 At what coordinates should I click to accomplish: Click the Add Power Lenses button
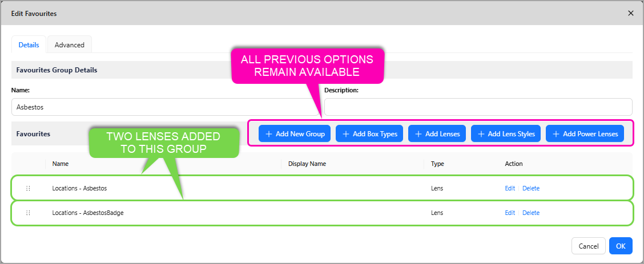585,133
